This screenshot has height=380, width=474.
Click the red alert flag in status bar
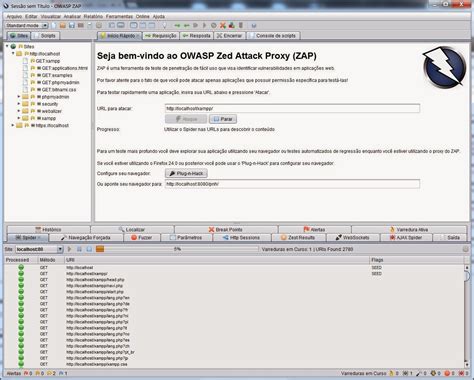(x=26, y=373)
